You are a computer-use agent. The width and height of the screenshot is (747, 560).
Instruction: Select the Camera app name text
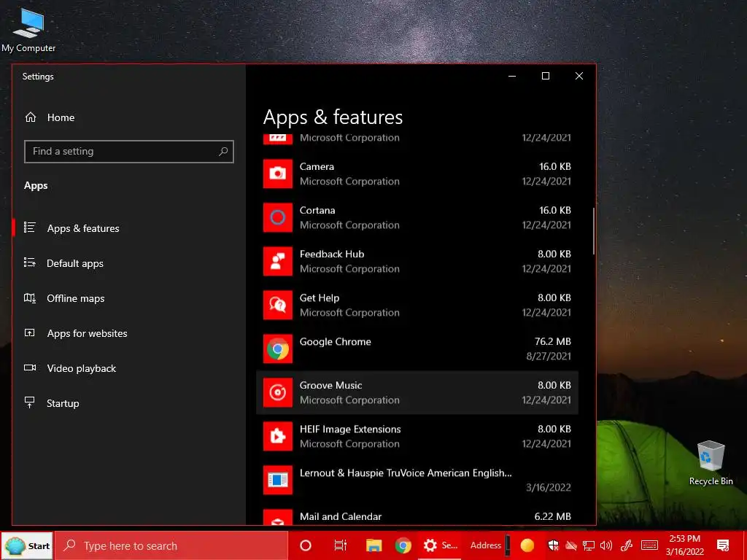(x=317, y=167)
